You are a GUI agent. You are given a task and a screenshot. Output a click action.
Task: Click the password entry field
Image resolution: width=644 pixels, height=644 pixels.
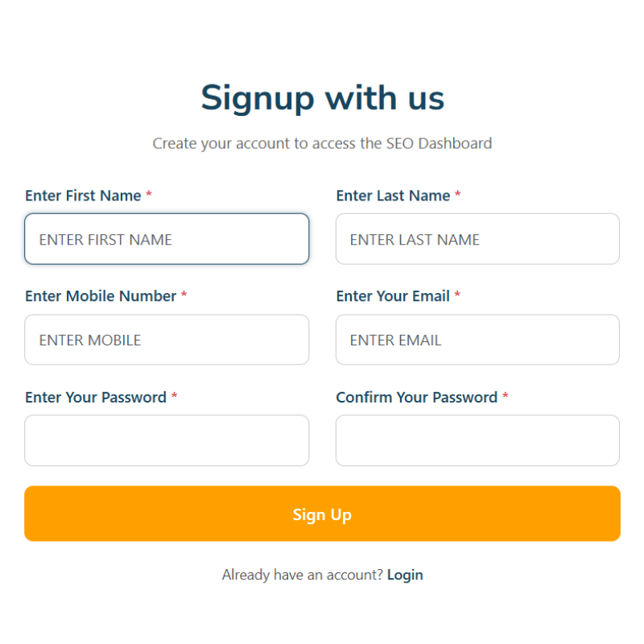[x=167, y=440]
